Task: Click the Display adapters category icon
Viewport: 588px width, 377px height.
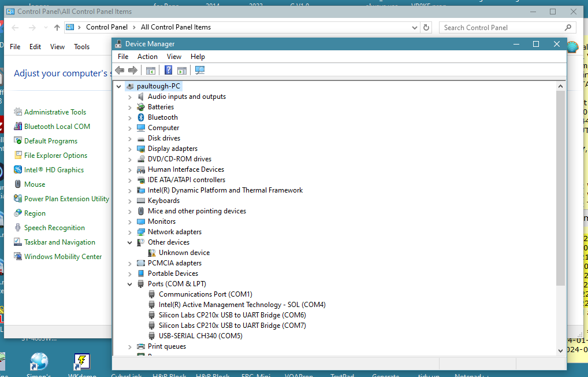Action: tap(141, 149)
